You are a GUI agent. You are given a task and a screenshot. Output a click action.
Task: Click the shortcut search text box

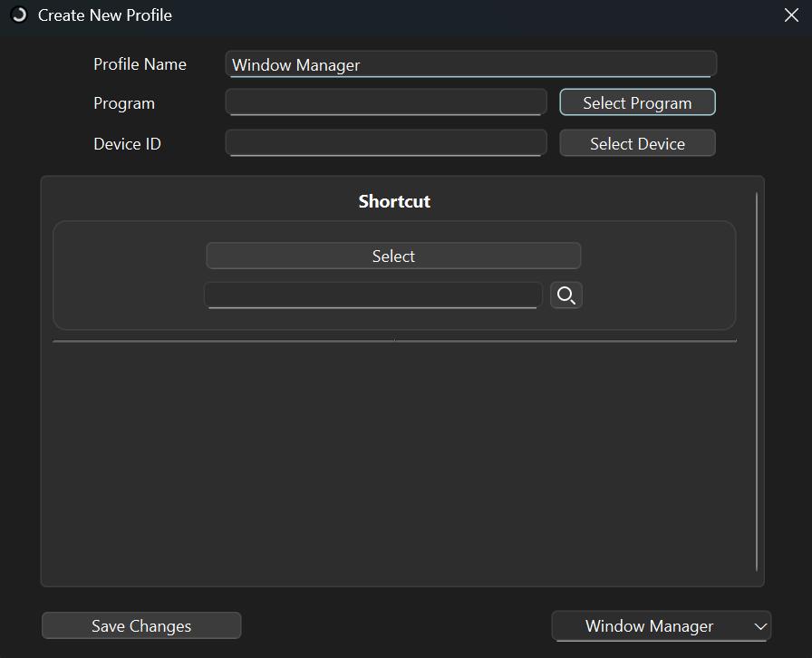click(x=372, y=295)
